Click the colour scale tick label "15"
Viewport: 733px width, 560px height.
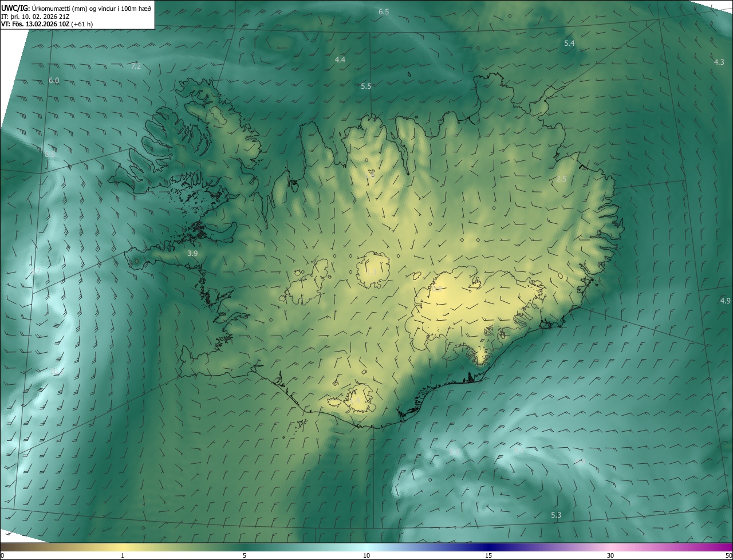click(488, 555)
